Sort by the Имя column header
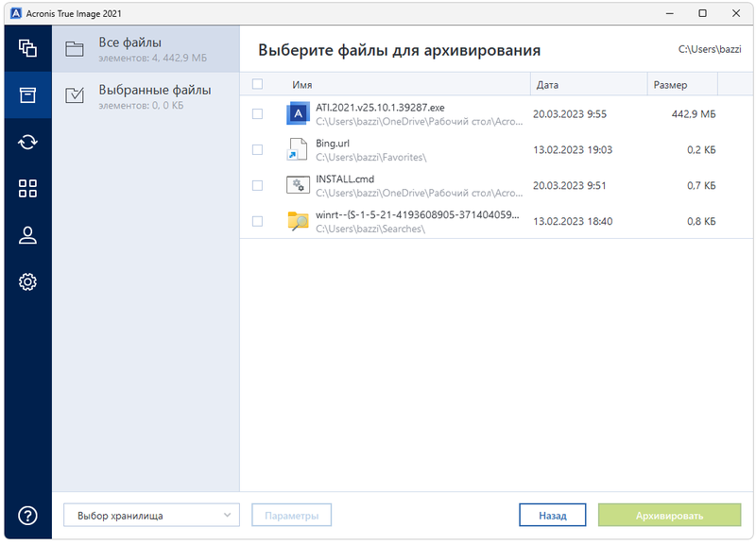756x544 pixels. (x=301, y=85)
